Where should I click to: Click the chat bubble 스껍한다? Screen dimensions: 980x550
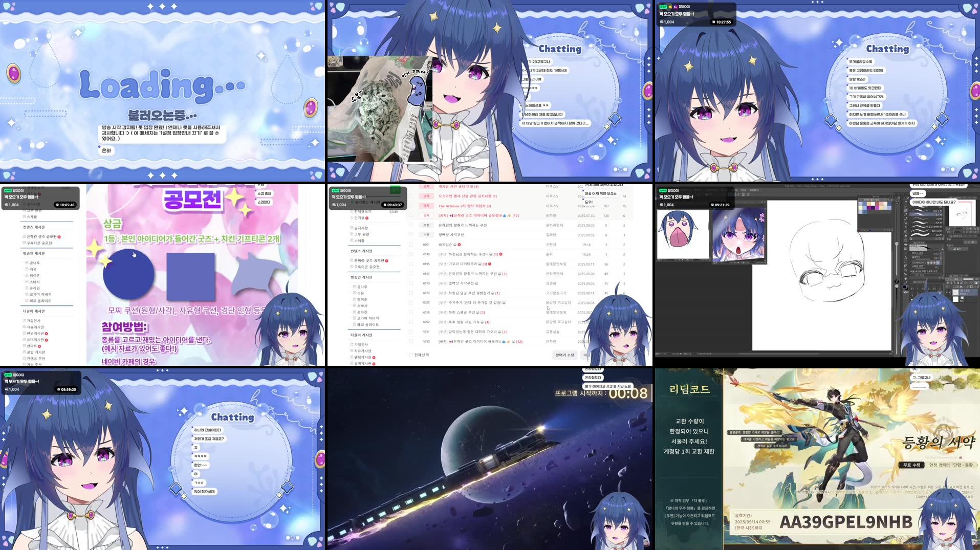click(x=264, y=202)
